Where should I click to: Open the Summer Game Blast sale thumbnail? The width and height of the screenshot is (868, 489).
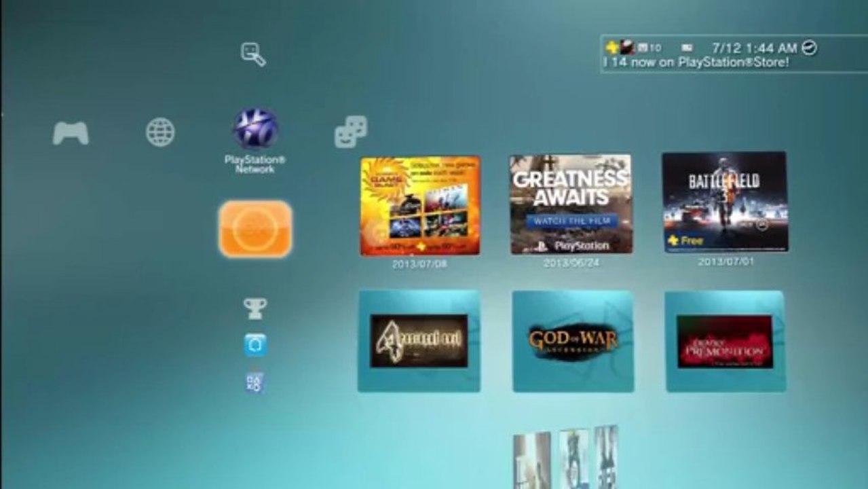420,206
